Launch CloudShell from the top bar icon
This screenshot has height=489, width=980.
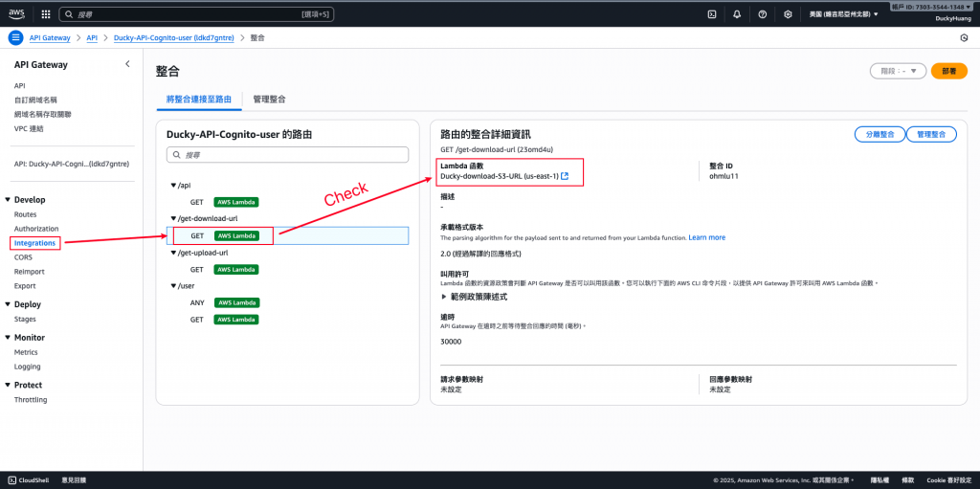711,13
